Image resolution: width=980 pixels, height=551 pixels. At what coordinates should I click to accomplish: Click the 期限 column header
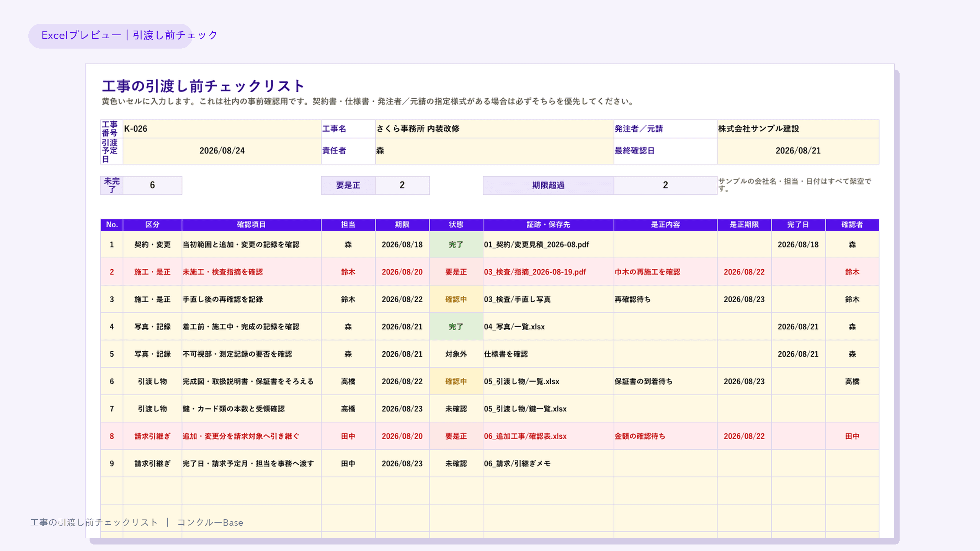[x=402, y=225]
